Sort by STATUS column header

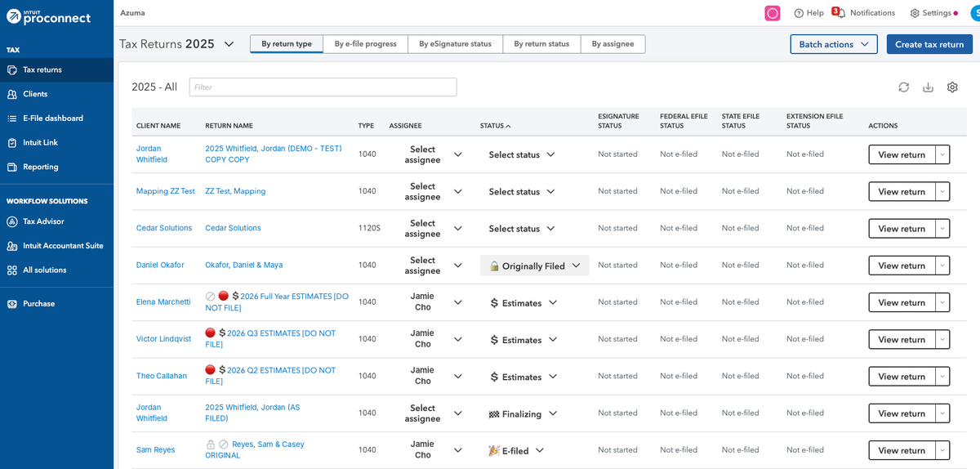(x=495, y=126)
